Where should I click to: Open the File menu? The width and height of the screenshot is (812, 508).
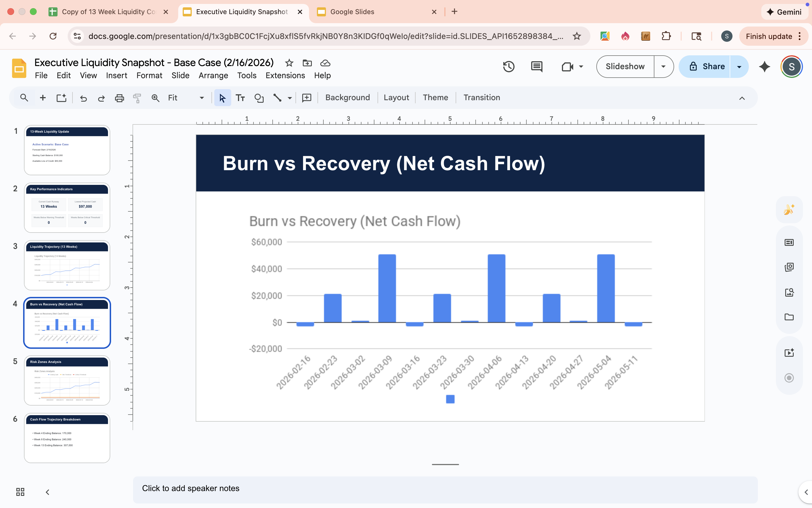(41, 76)
